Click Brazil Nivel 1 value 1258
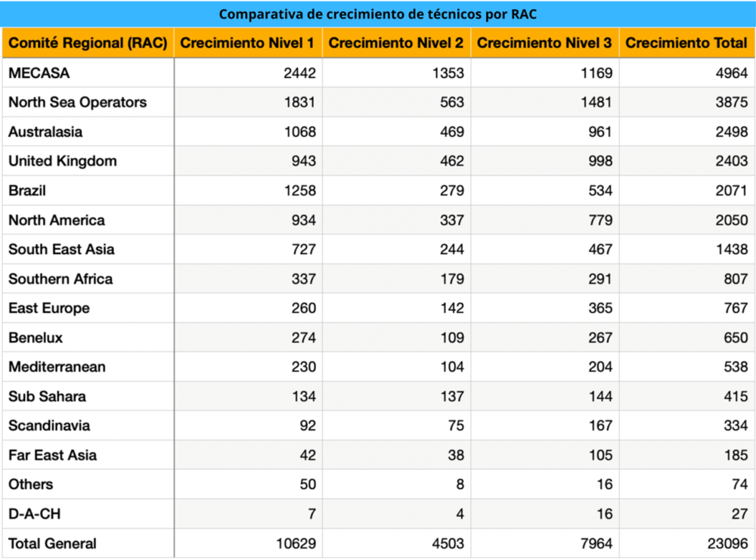Image resolution: width=756 pixels, height=560 pixels. pyautogui.click(x=300, y=190)
